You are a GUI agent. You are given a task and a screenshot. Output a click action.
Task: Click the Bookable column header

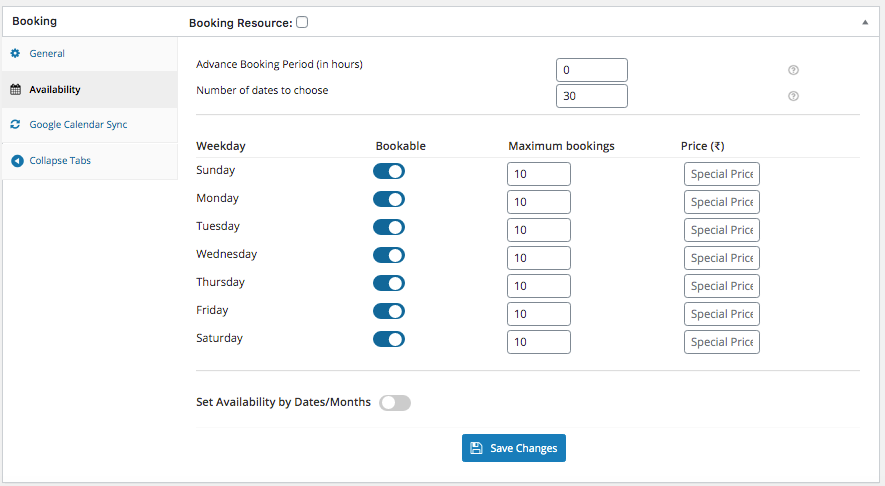coord(401,146)
